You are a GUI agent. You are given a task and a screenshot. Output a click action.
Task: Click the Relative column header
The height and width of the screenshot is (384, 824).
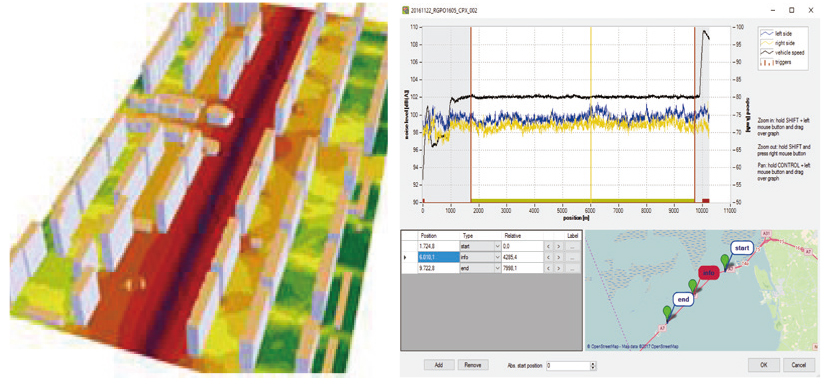[522, 236]
